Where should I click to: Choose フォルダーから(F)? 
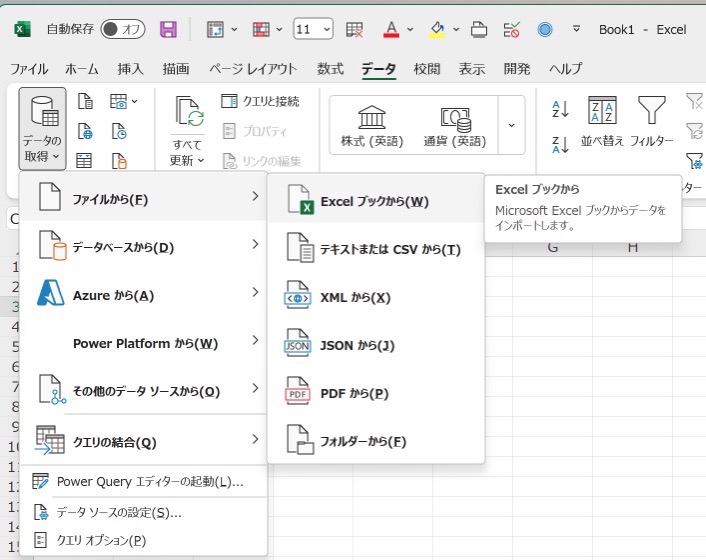click(376, 441)
